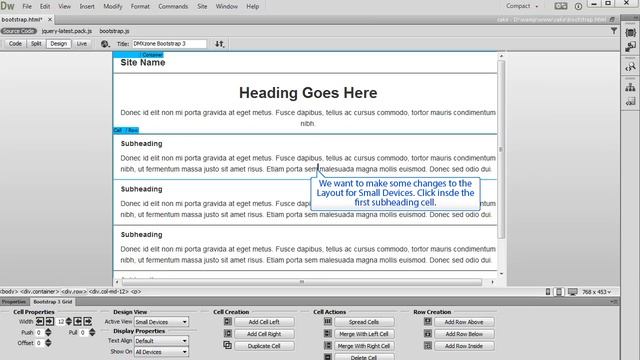Click the File management arrows icon
Viewport: 640px width, 360px height.
point(220,44)
